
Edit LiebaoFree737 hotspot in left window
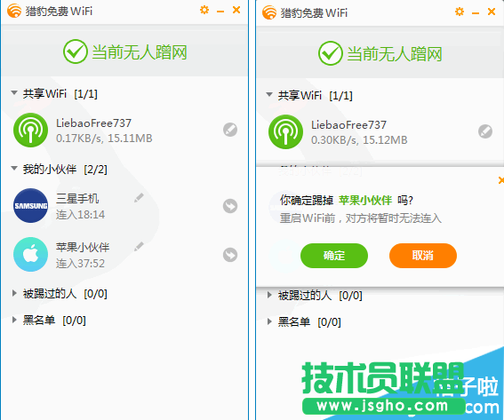coord(230,130)
